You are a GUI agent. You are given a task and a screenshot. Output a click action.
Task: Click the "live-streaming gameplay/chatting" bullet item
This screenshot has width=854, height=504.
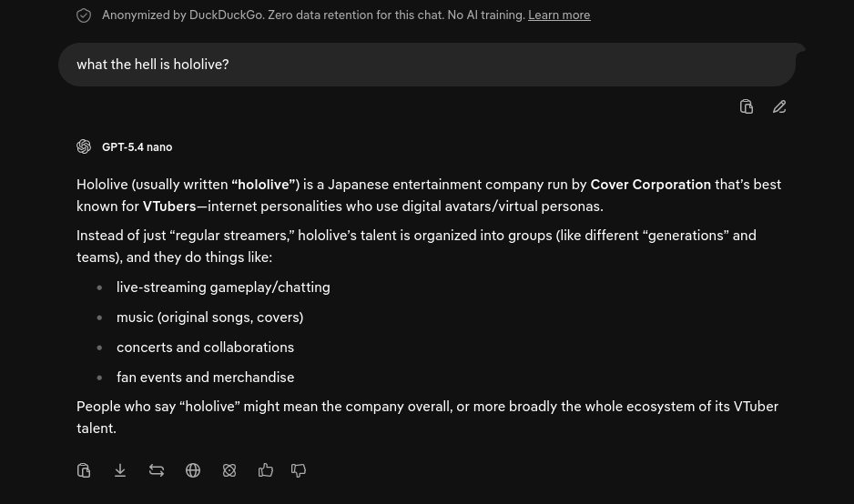tap(223, 287)
